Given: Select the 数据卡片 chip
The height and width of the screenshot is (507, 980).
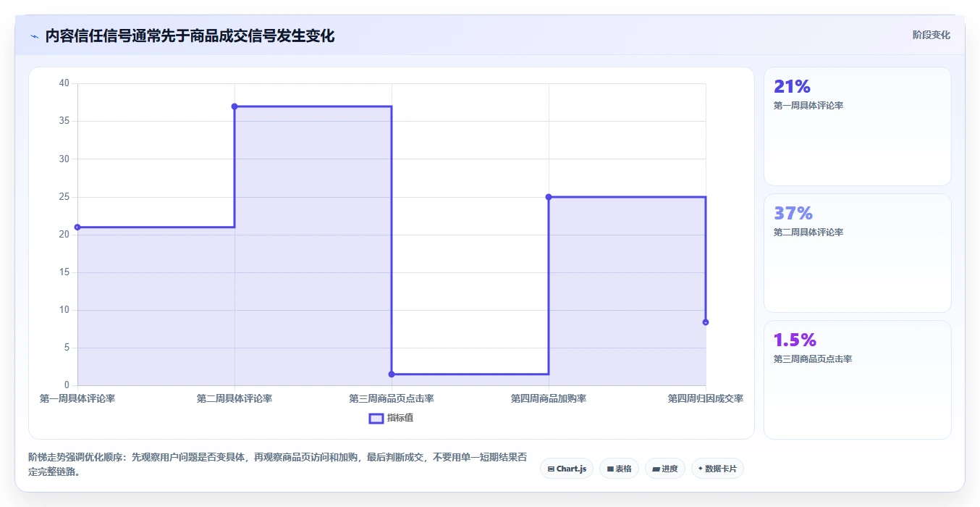Looking at the screenshot, I should click(x=717, y=469).
